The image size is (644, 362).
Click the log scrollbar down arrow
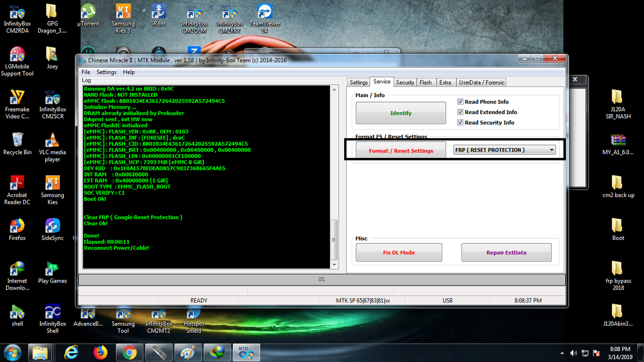(334, 264)
